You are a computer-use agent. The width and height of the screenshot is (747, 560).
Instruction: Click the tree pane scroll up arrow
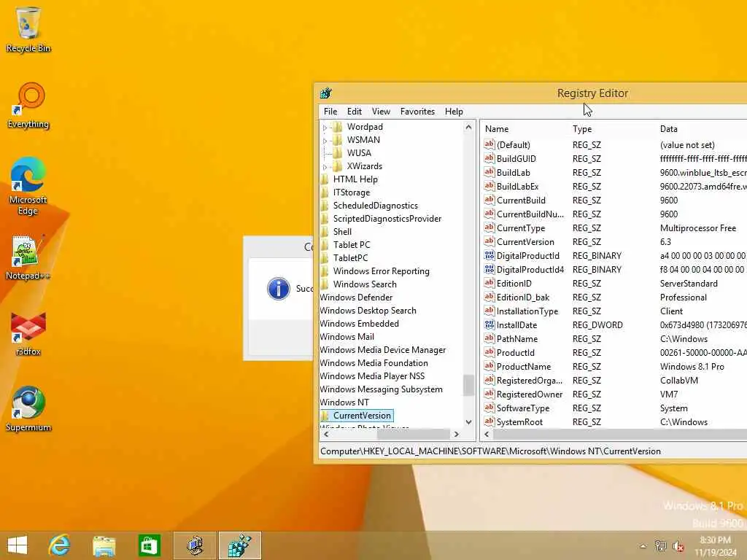tap(468, 127)
